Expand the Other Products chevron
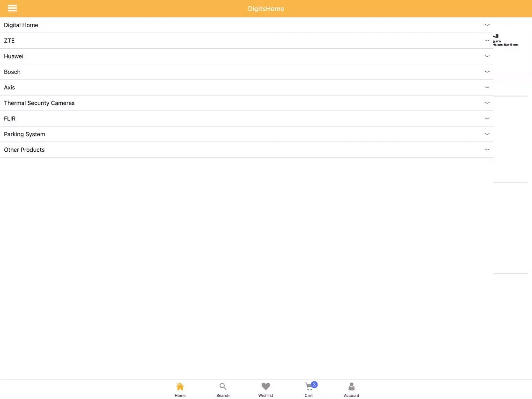Viewport: 532px width, 399px height. click(x=487, y=150)
